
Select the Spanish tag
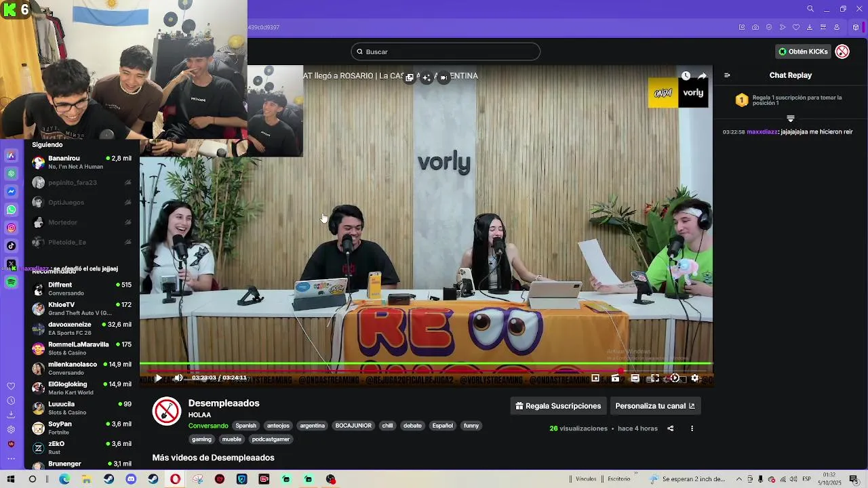point(245,426)
